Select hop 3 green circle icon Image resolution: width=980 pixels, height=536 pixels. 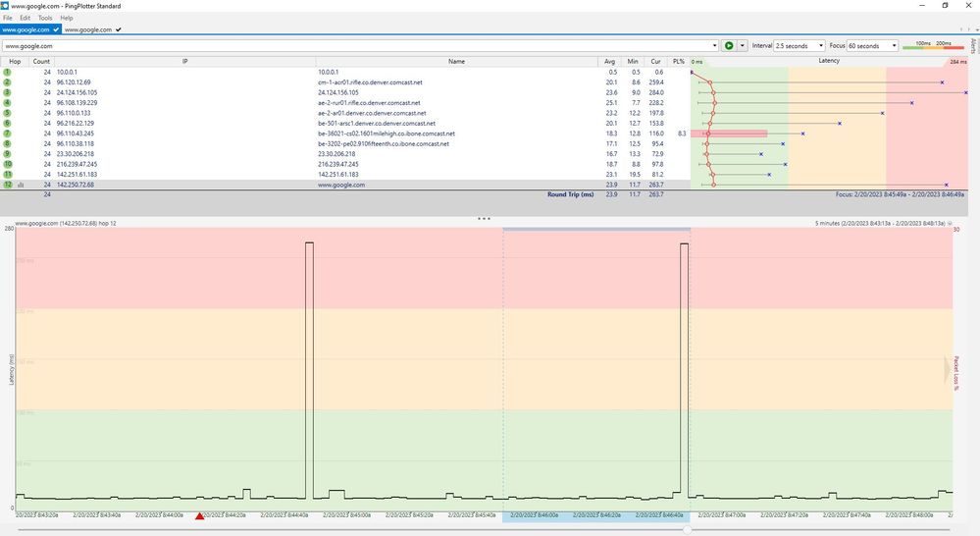click(x=8, y=92)
